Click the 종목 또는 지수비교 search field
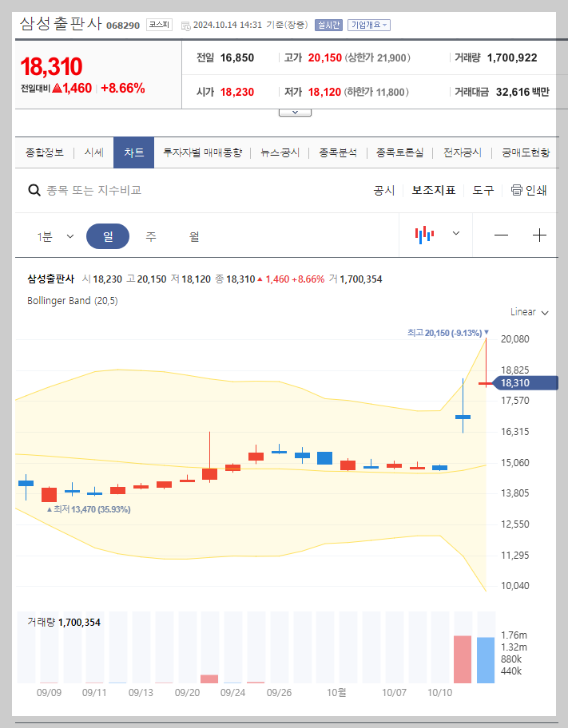The image size is (568, 728). click(x=94, y=190)
